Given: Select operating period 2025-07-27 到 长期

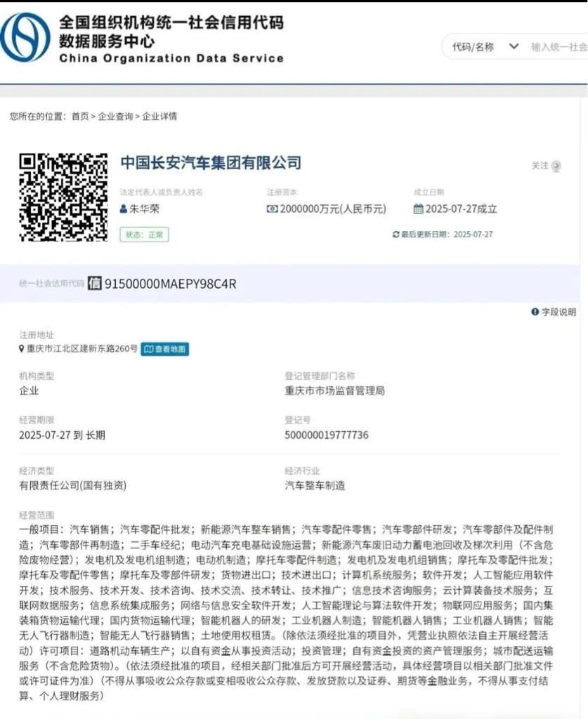Looking at the screenshot, I should (x=62, y=435).
